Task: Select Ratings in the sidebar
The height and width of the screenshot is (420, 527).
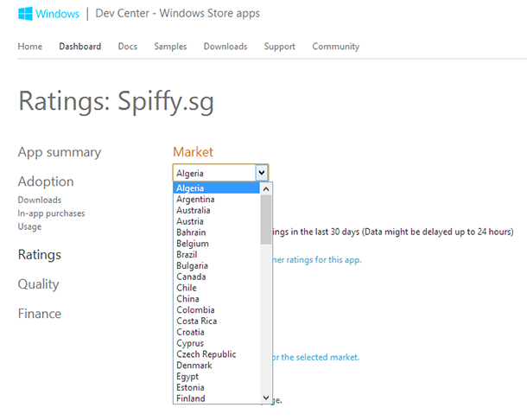Action: [x=40, y=255]
